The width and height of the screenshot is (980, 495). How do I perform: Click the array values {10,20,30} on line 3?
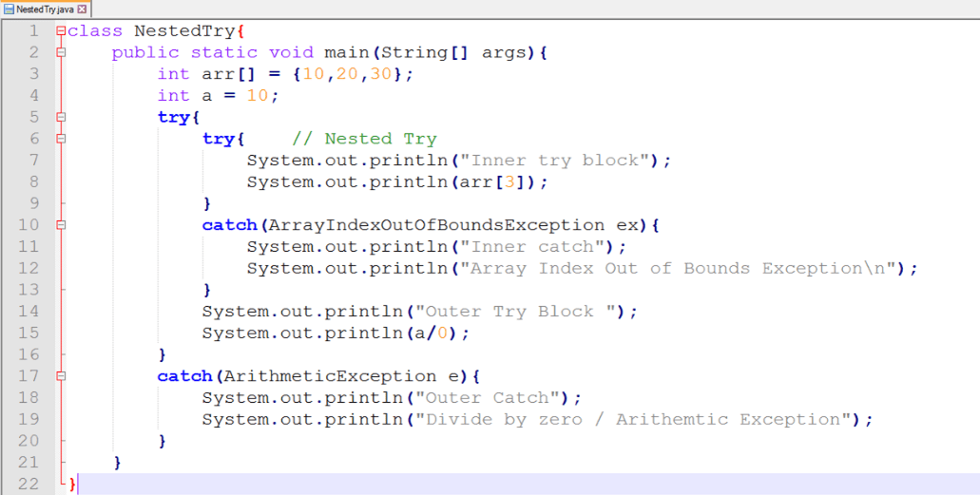click(x=348, y=74)
